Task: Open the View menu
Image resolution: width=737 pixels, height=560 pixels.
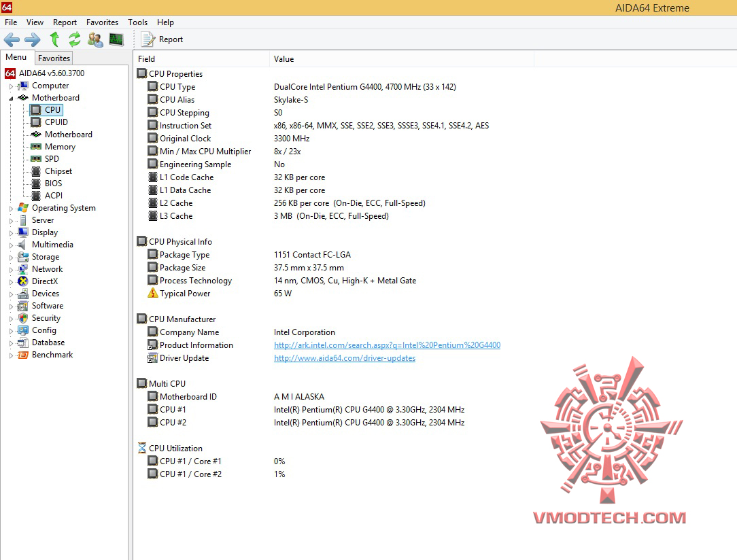Action: click(x=35, y=22)
